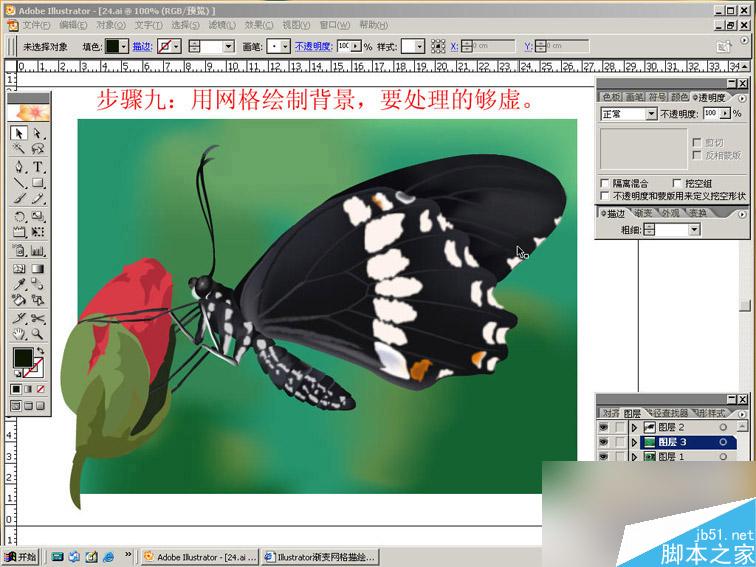Pick the Eyedropper tool
The image size is (756, 567).
pyautogui.click(x=19, y=284)
